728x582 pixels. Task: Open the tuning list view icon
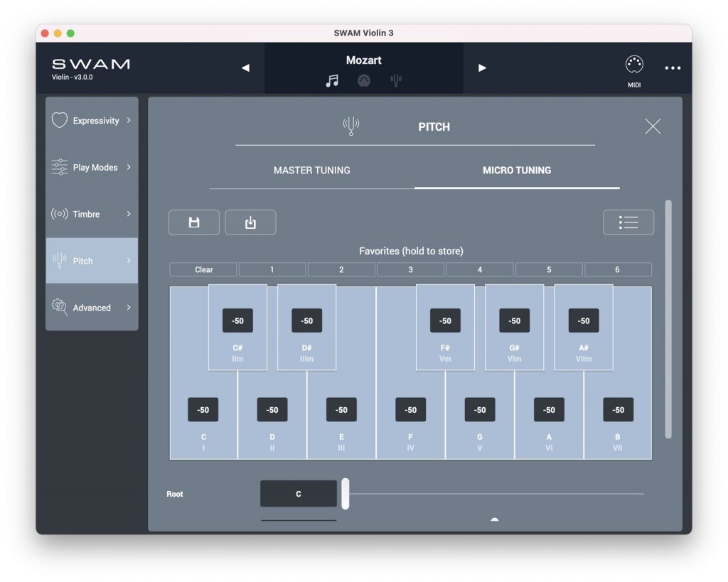(x=628, y=222)
